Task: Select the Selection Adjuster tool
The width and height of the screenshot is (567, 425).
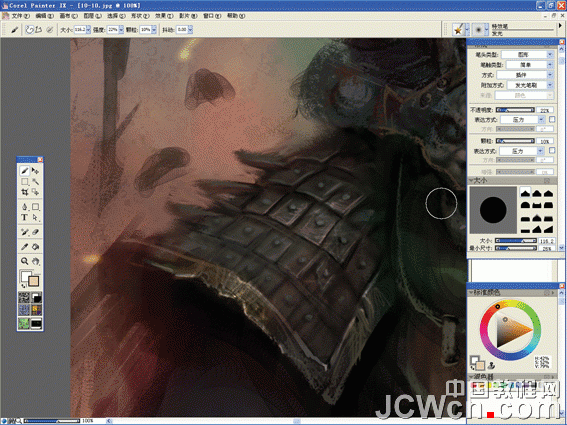Action: point(35,192)
